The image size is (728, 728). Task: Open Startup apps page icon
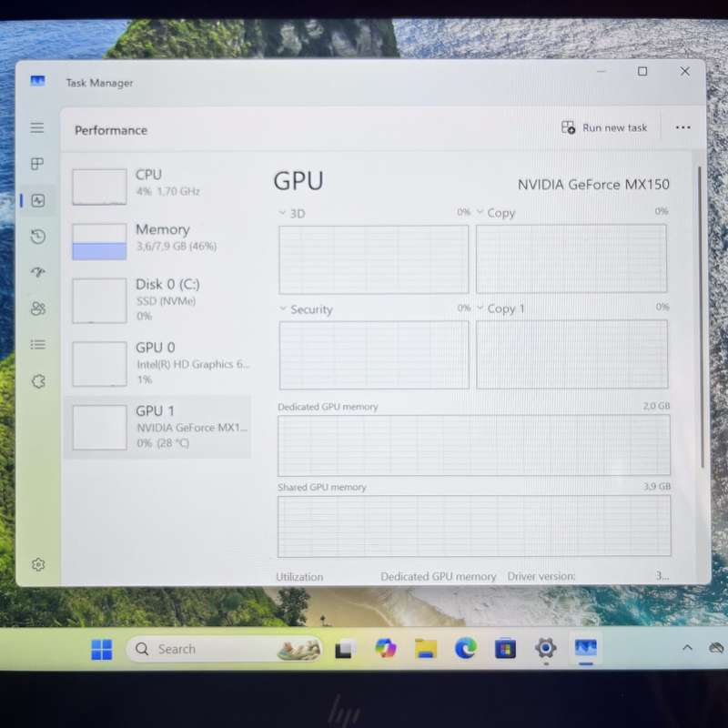(38, 272)
